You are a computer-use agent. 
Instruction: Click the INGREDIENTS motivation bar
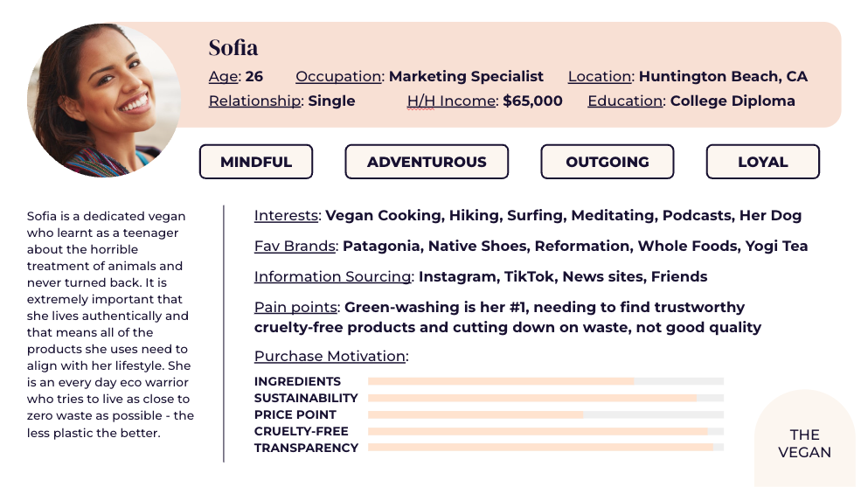pos(545,381)
